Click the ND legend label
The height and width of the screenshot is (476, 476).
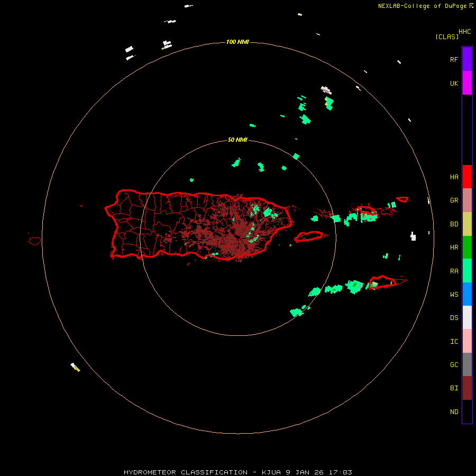click(x=454, y=412)
